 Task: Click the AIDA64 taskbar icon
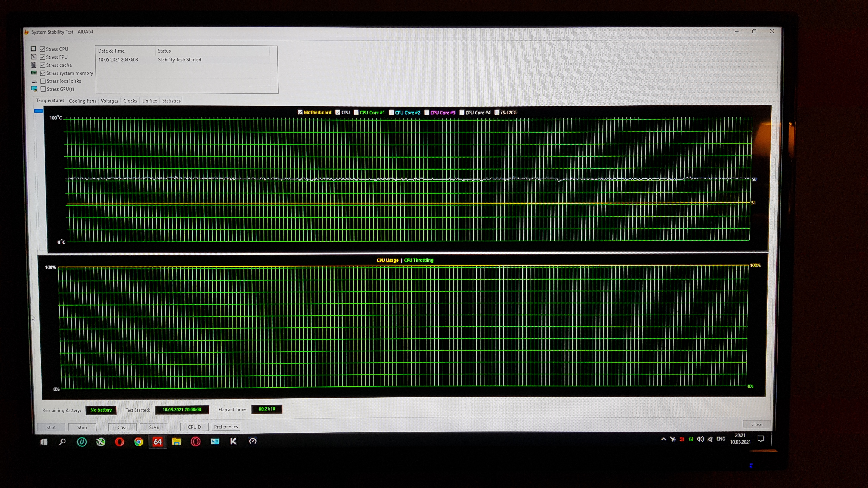(158, 442)
